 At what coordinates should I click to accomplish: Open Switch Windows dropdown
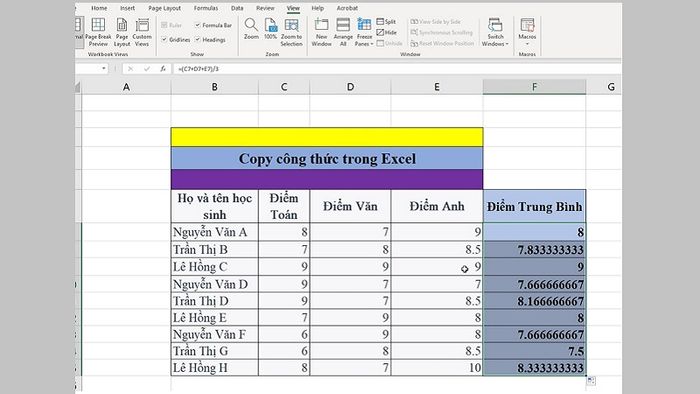point(495,32)
